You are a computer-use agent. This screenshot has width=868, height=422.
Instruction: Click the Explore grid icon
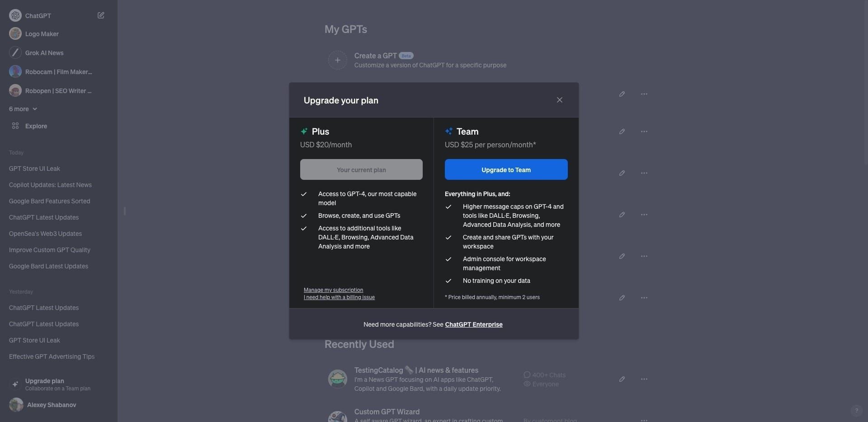(15, 126)
